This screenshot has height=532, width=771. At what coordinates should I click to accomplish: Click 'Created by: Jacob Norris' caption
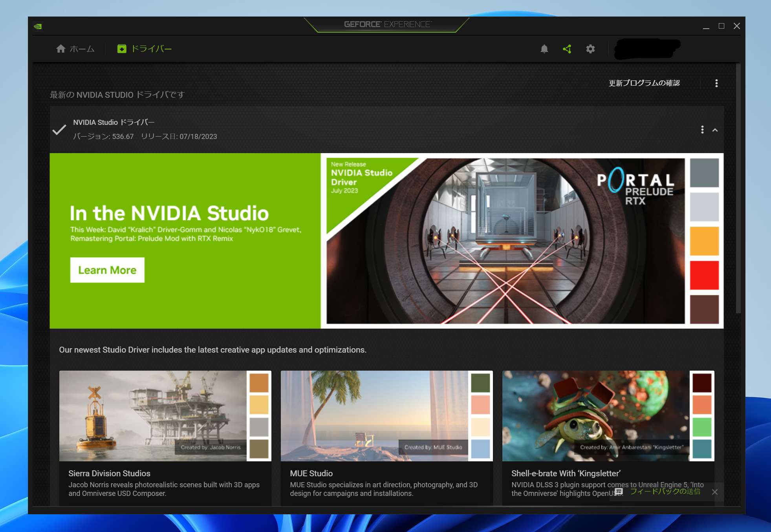click(x=211, y=447)
